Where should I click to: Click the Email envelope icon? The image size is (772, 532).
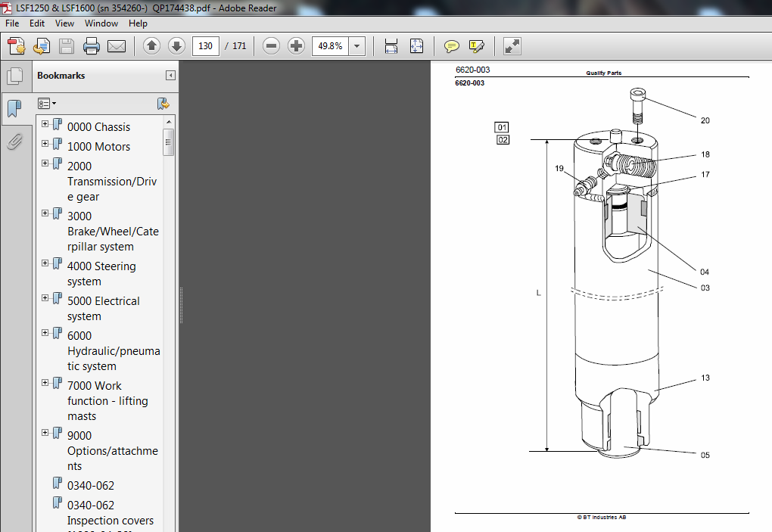pyautogui.click(x=117, y=46)
